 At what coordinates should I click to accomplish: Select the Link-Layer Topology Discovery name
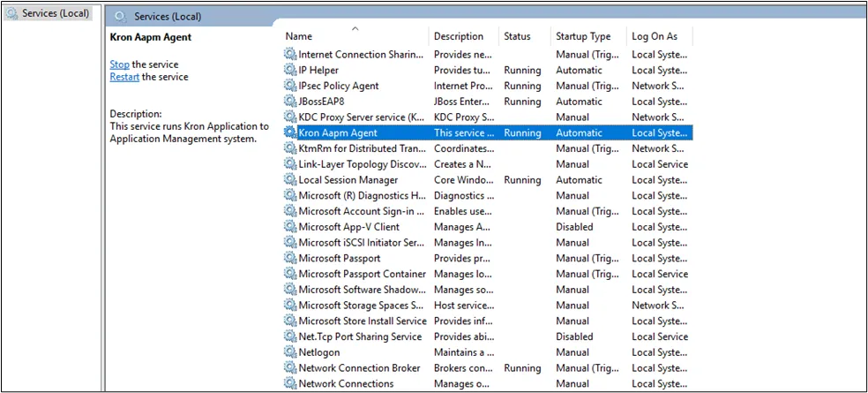click(363, 164)
